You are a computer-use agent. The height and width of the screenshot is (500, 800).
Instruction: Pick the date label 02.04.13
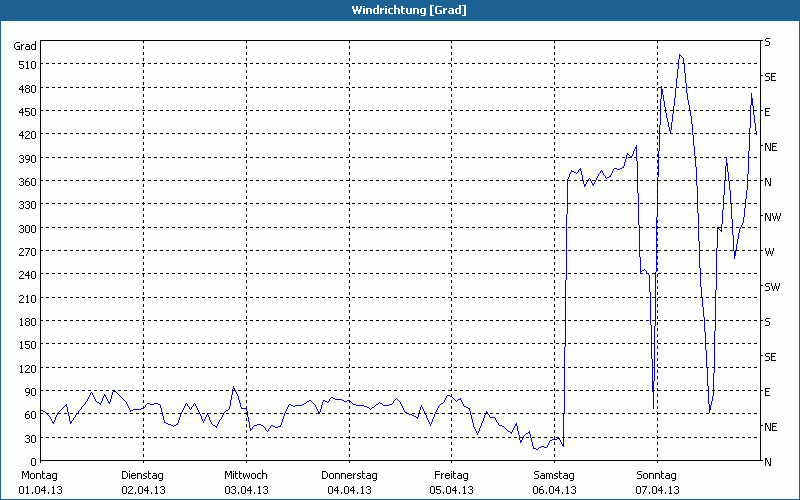tap(143, 490)
